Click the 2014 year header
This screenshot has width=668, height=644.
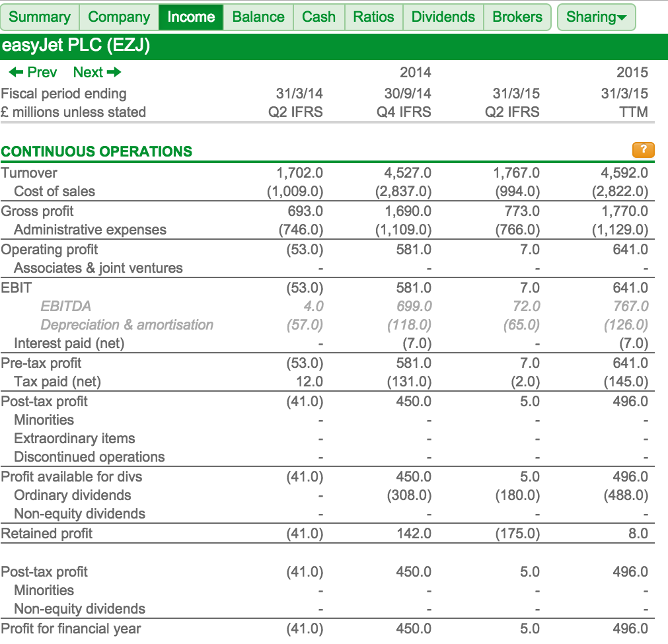pos(416,73)
